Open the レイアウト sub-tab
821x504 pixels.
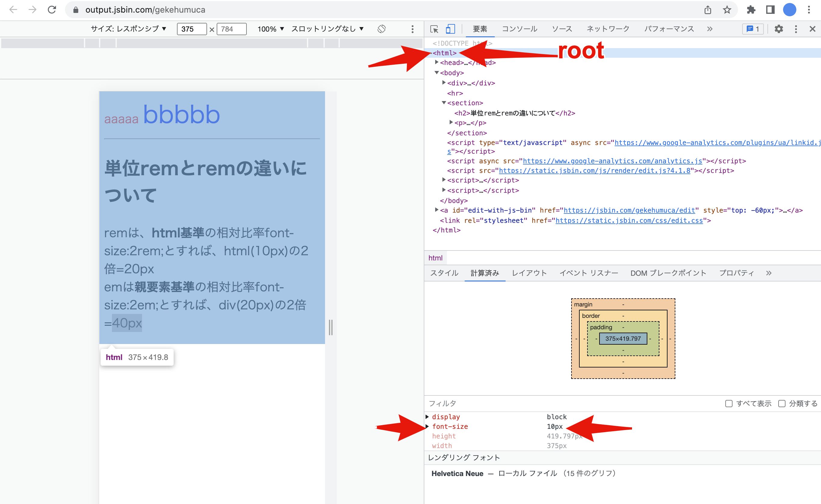529,273
